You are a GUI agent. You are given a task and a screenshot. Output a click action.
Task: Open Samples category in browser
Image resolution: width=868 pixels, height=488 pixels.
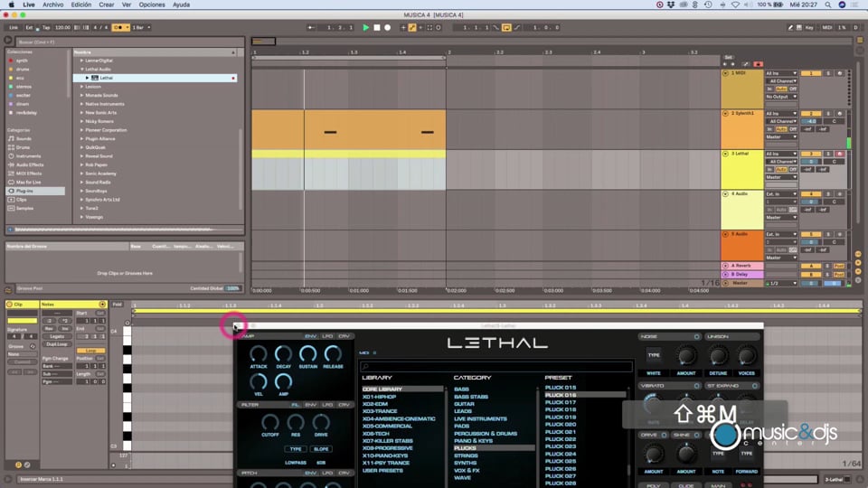click(24, 208)
